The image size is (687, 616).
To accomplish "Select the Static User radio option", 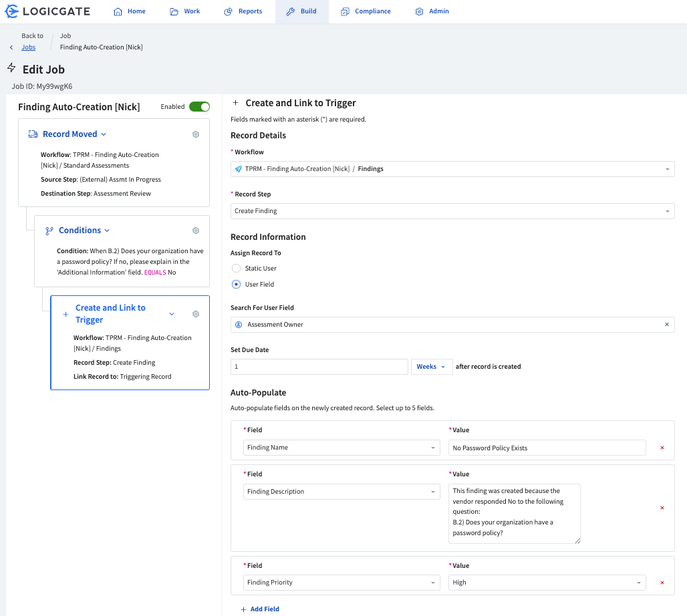I will coord(236,269).
